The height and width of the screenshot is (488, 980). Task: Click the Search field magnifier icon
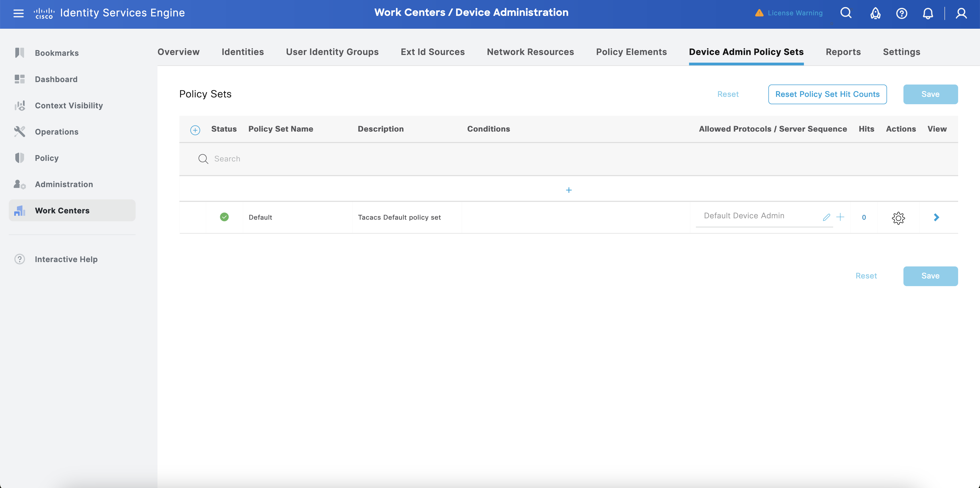[203, 159]
